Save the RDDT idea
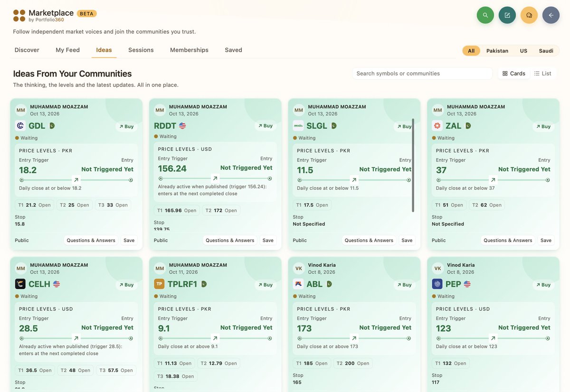Image resolution: width=570 pixels, height=392 pixels. [268, 240]
